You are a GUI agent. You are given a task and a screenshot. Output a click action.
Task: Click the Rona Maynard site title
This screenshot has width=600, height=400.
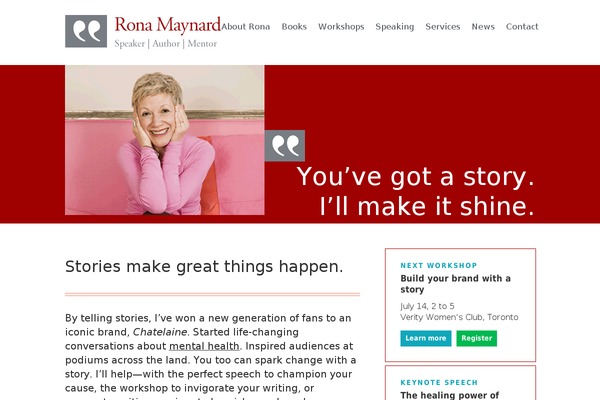[168, 25]
